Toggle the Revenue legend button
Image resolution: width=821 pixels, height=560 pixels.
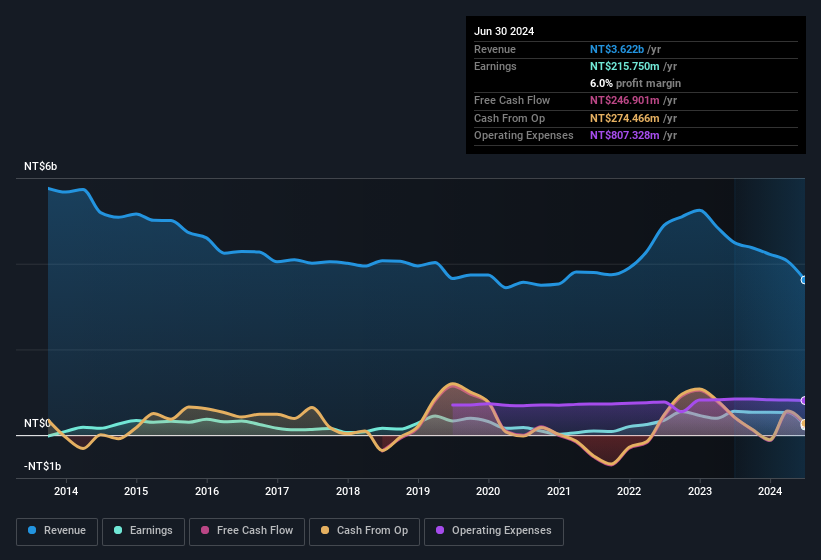tap(57, 531)
